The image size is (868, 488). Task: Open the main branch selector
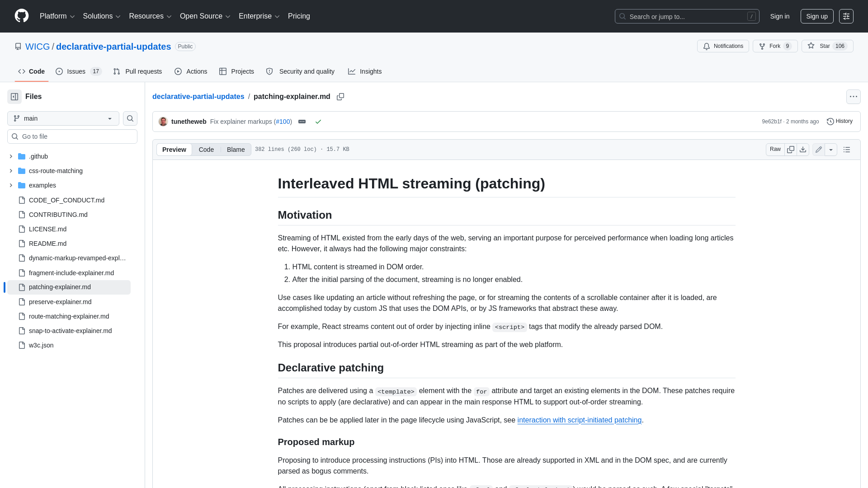[x=63, y=118]
